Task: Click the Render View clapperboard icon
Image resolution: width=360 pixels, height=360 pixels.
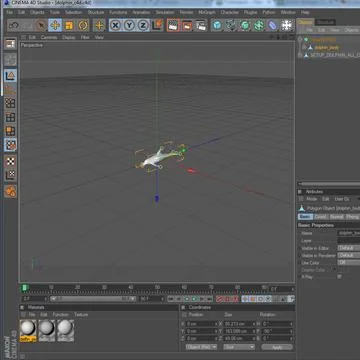Action: (x=173, y=25)
